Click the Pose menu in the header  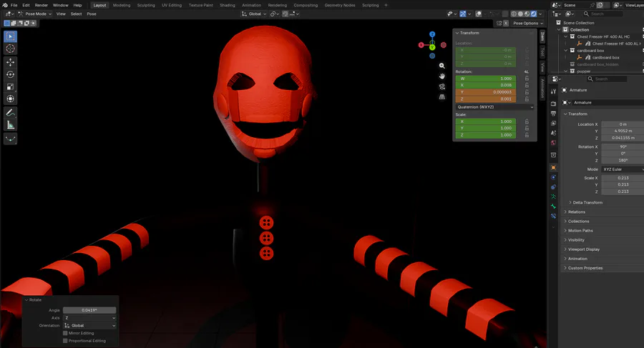coord(92,14)
